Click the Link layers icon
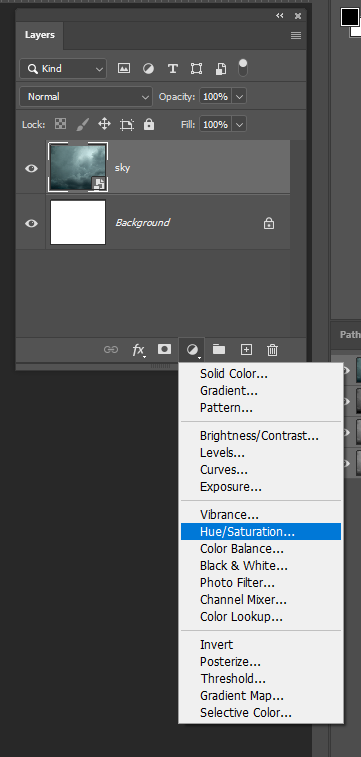This screenshot has width=361, height=757. click(111, 350)
